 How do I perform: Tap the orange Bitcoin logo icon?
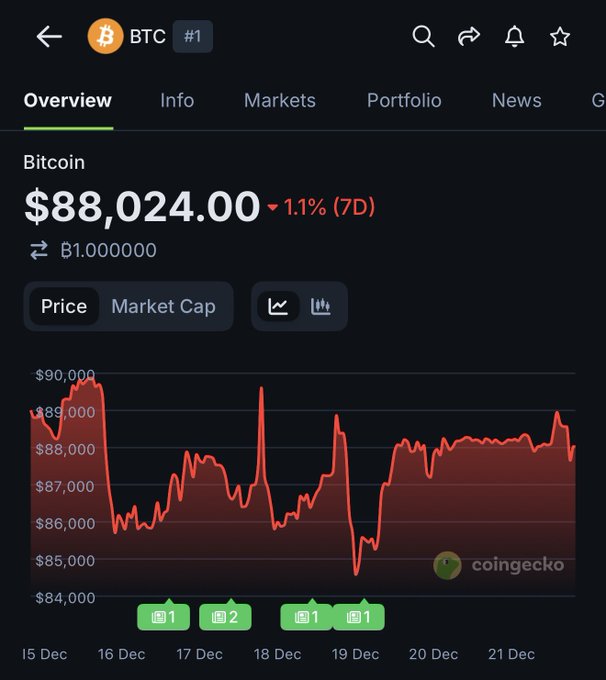pos(105,37)
